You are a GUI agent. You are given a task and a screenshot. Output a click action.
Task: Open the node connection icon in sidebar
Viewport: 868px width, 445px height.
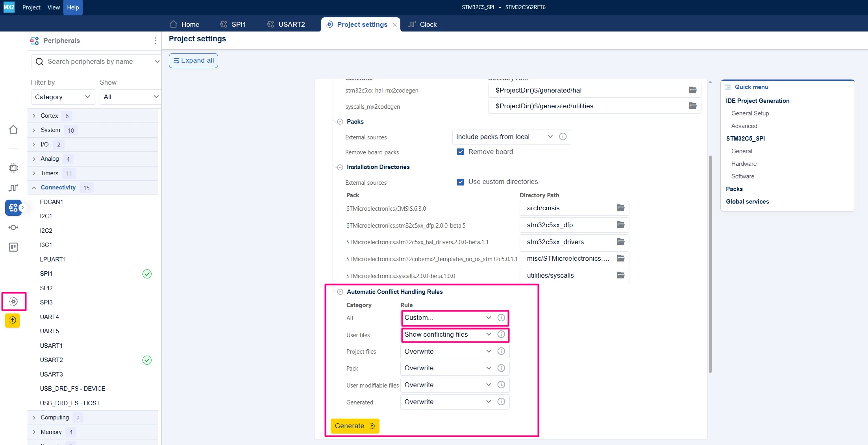click(x=13, y=228)
